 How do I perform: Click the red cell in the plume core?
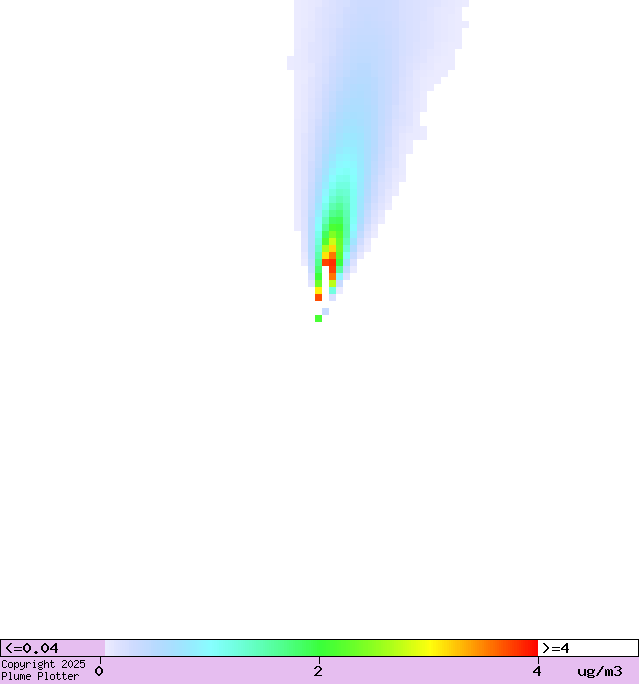coord(328,262)
